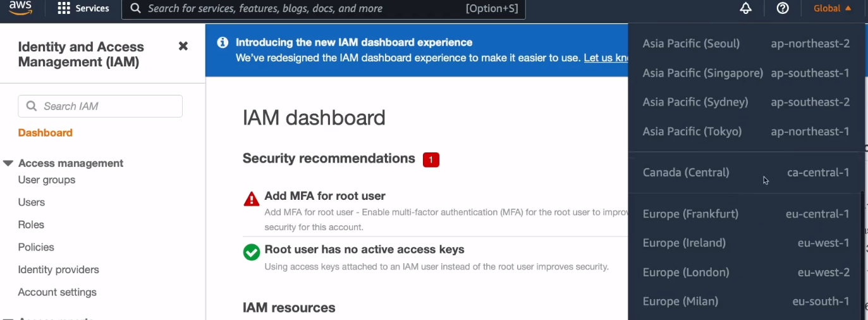Focus the top services search field
This screenshot has height=320, width=868.
[x=323, y=9]
